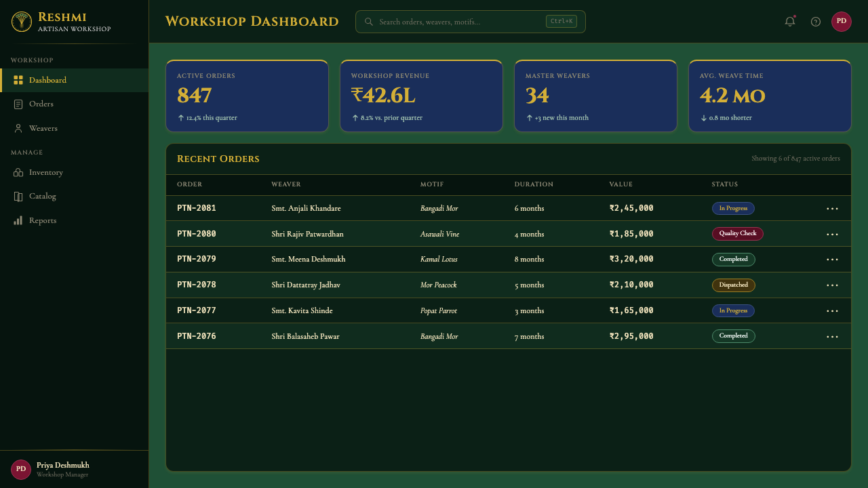Click the Ctrl+K shortcut badge
The height and width of the screenshot is (488, 868).
(561, 22)
